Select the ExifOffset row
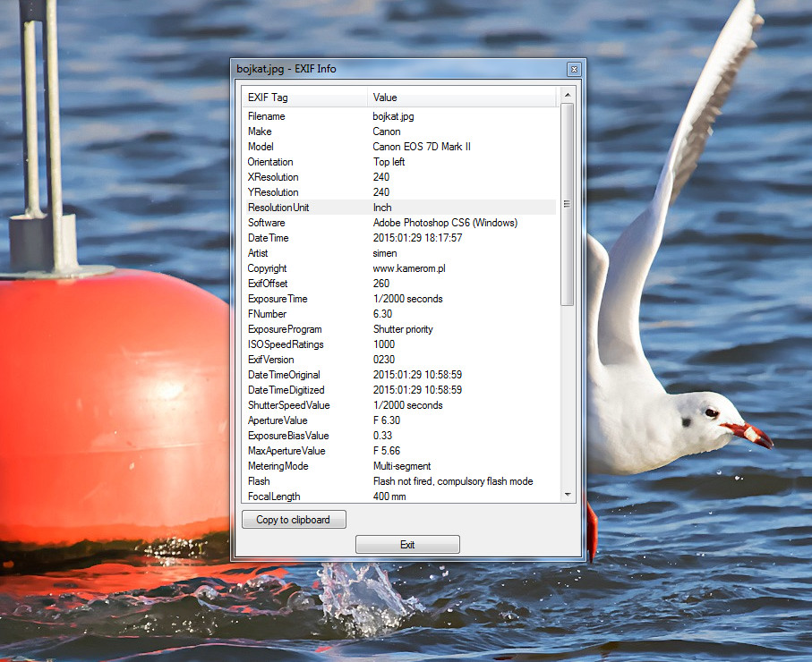This screenshot has width=812, height=662. pos(399,284)
